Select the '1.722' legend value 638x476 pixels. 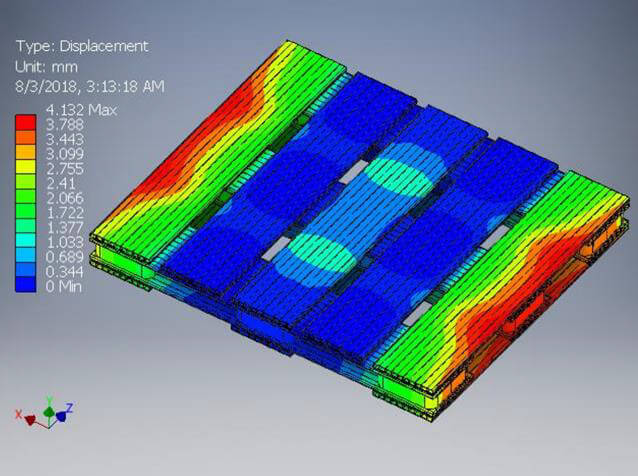[65, 213]
